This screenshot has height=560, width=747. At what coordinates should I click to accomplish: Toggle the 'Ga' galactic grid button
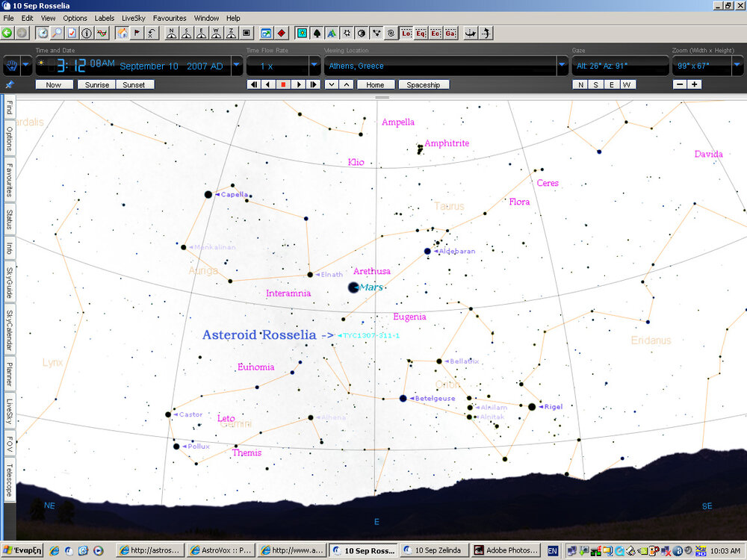451,33
